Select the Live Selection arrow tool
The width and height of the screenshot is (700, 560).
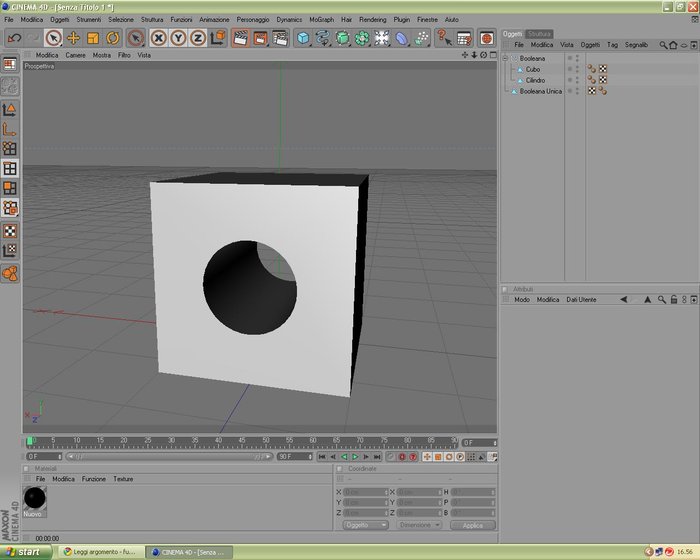pos(54,38)
